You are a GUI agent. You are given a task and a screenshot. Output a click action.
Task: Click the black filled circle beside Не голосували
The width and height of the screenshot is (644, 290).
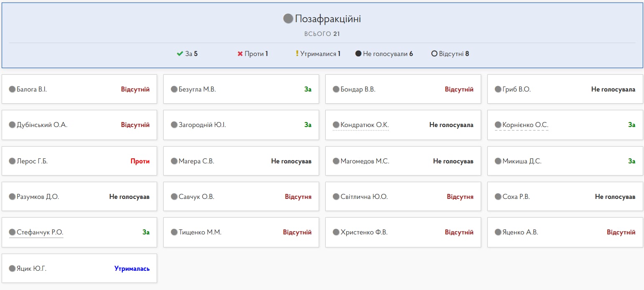pos(358,54)
